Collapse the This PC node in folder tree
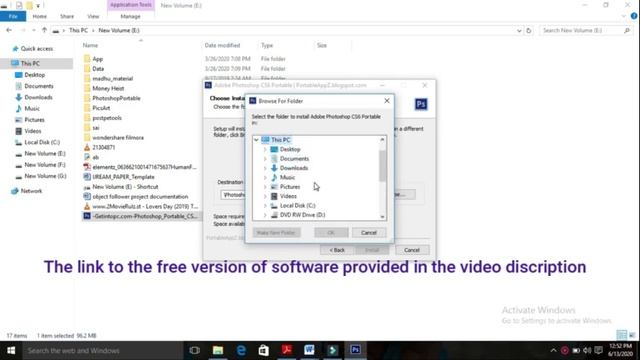Viewport: 640px width, 360px height. click(x=256, y=140)
